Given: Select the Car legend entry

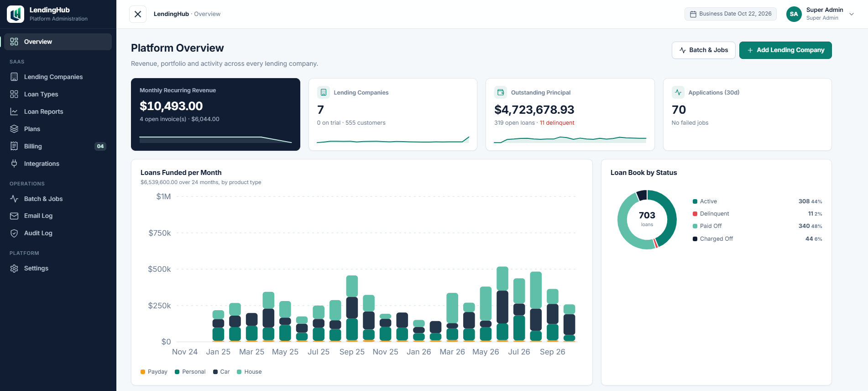Looking at the screenshot, I should 221,372.
